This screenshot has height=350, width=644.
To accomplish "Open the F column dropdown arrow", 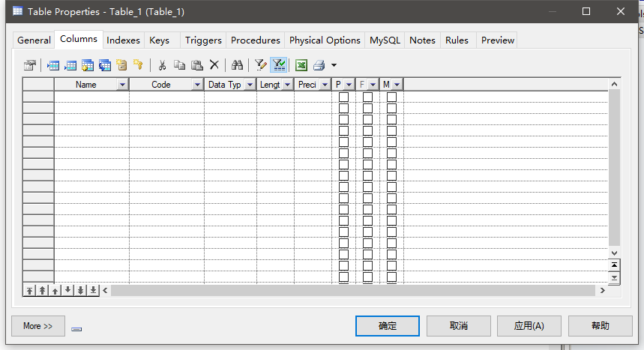I will [x=373, y=85].
